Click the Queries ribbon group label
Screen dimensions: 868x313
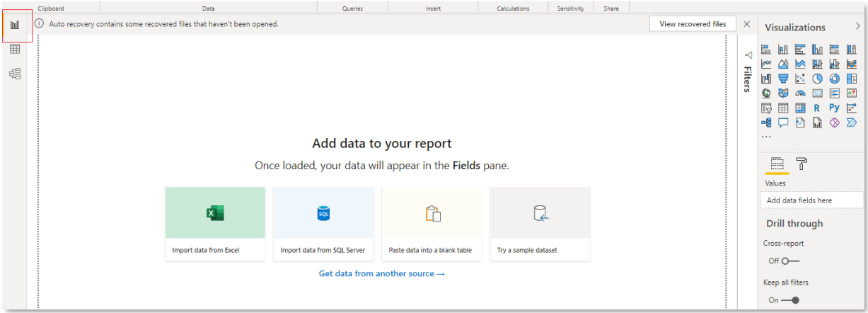[352, 8]
